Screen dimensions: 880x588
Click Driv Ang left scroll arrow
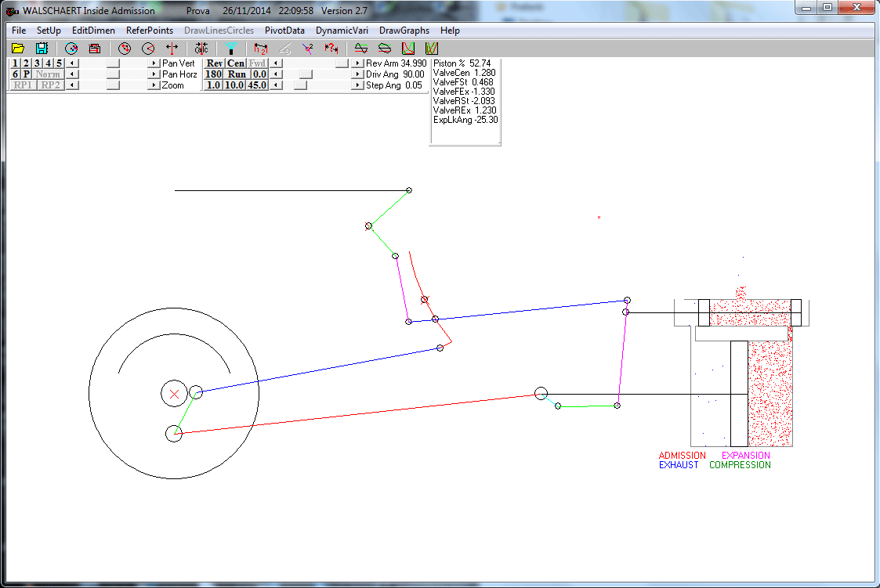point(277,74)
